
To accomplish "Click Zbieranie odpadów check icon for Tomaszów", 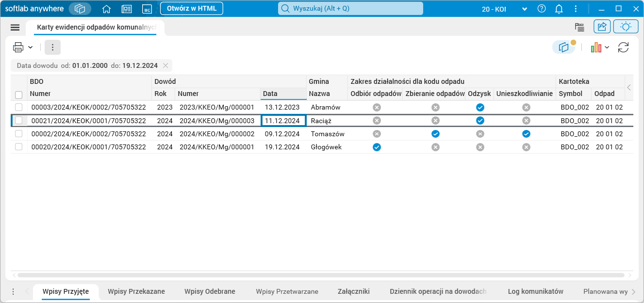I will point(435,134).
